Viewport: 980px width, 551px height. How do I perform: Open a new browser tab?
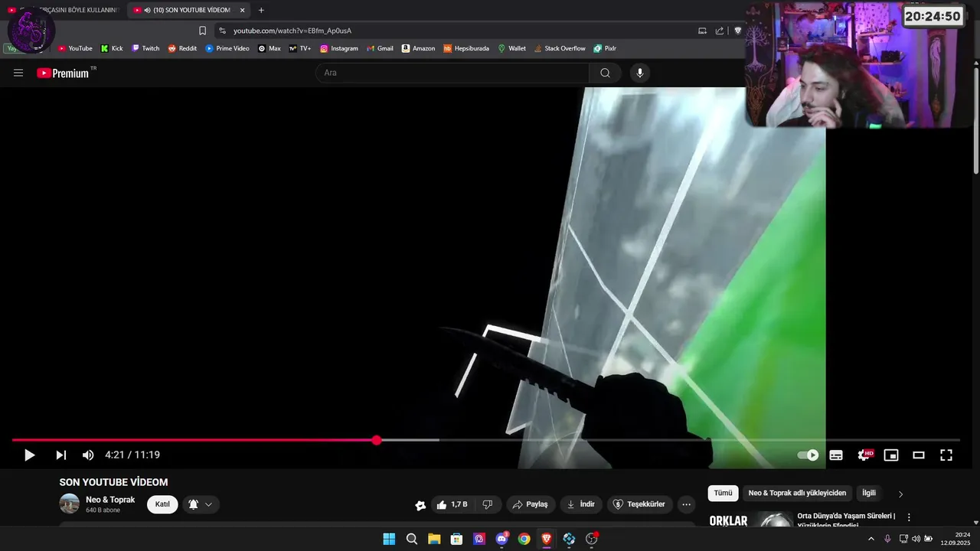pyautogui.click(x=261, y=10)
